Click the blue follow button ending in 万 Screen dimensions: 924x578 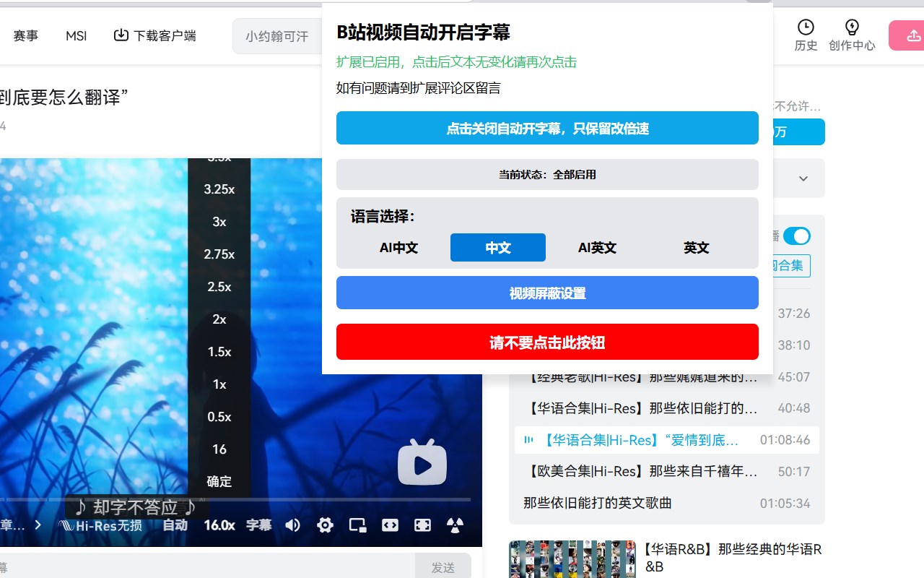(x=798, y=131)
